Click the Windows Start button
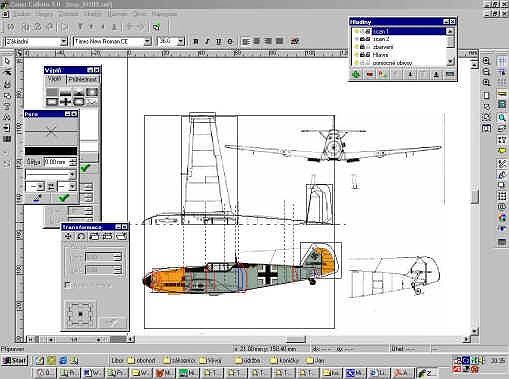 (14, 361)
